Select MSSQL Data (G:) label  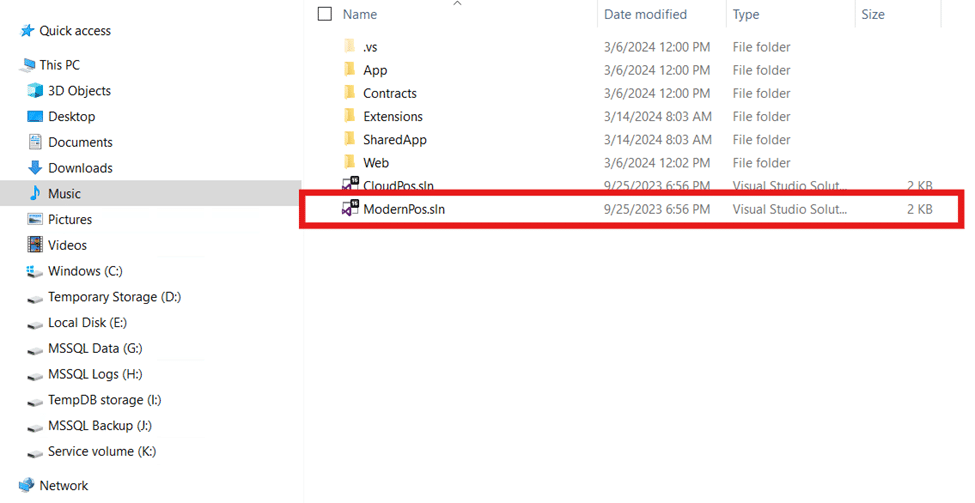pos(95,348)
